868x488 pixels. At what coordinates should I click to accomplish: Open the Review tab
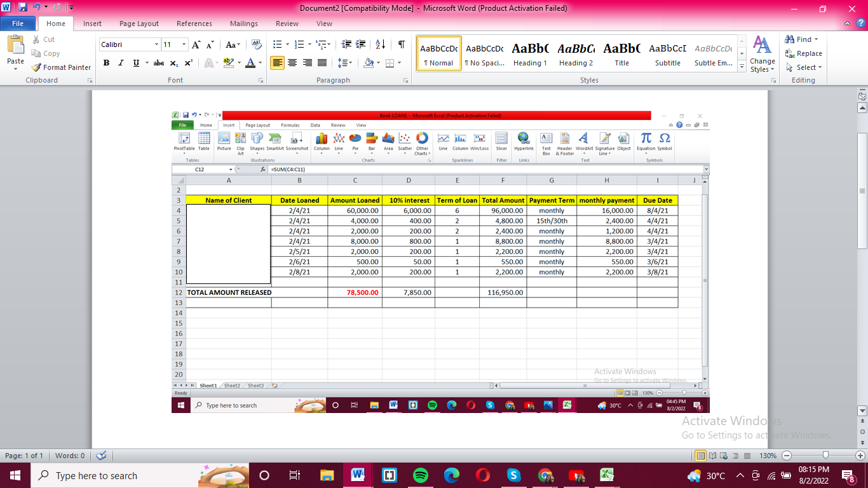(x=287, y=24)
